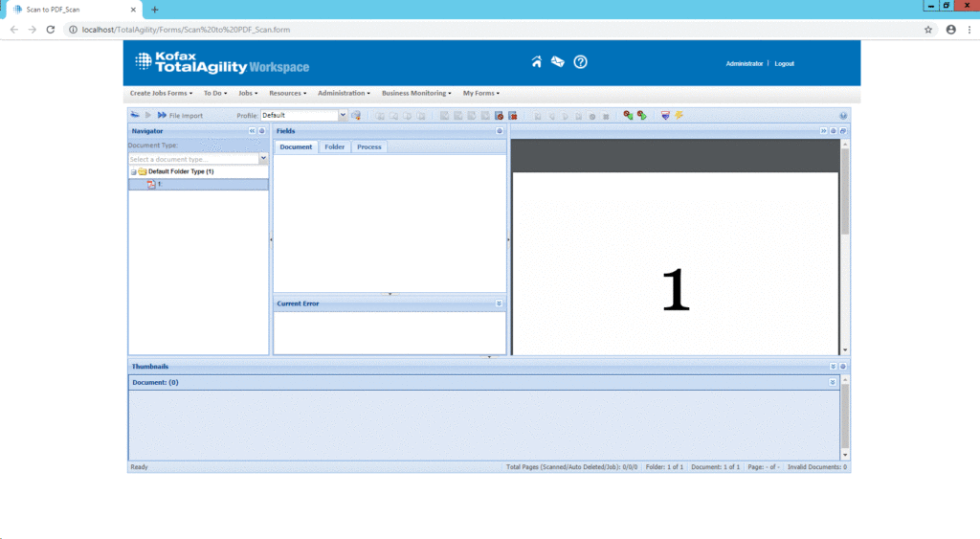The width and height of the screenshot is (980, 539).
Task: Click the scanner icon beside File Import
Action: pyautogui.click(x=135, y=115)
